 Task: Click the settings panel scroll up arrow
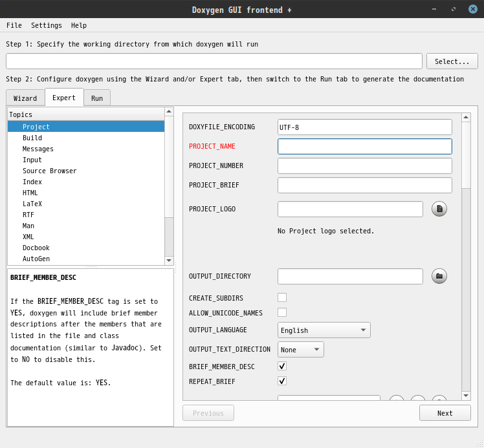pyautogui.click(x=466, y=117)
